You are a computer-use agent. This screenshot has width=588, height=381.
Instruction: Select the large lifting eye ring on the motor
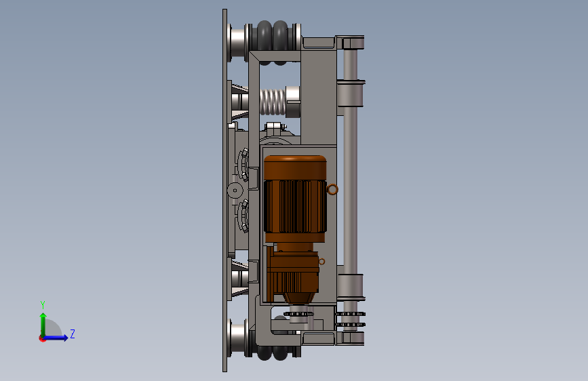(x=332, y=189)
